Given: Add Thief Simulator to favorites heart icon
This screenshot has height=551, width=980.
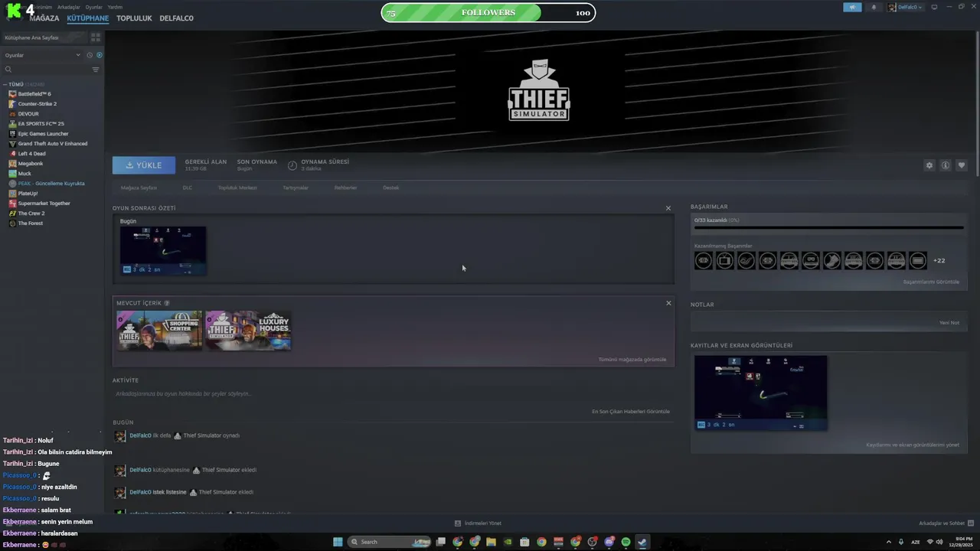Looking at the screenshot, I should tap(962, 165).
